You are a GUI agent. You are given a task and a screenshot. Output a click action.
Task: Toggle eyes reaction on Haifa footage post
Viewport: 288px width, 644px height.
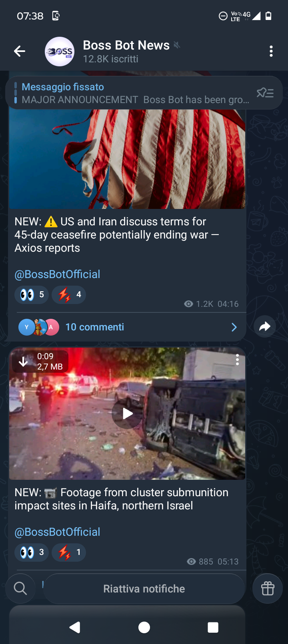click(x=32, y=553)
